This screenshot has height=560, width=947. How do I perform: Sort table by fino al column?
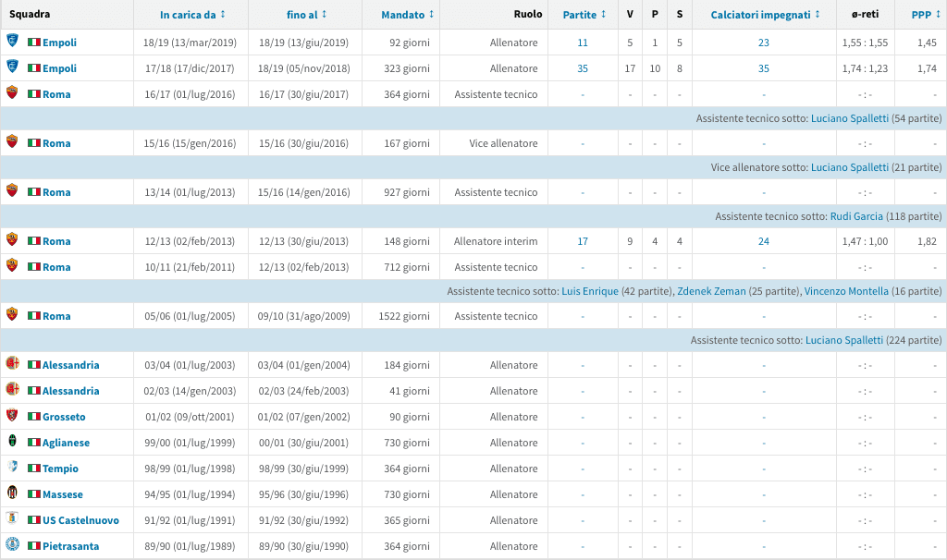(306, 15)
